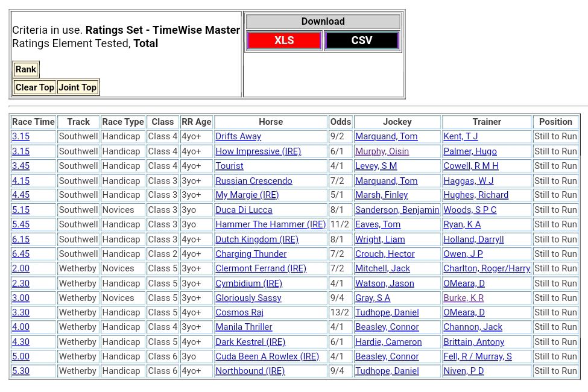This screenshot has width=588, height=392.
Task: Open jockey Murphy, Oisin link
Action: [382, 151]
